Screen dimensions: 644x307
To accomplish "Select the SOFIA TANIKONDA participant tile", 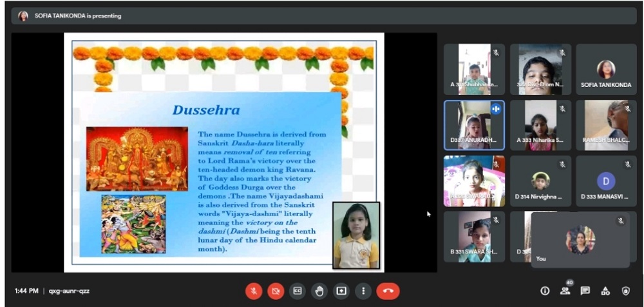I will [606, 69].
